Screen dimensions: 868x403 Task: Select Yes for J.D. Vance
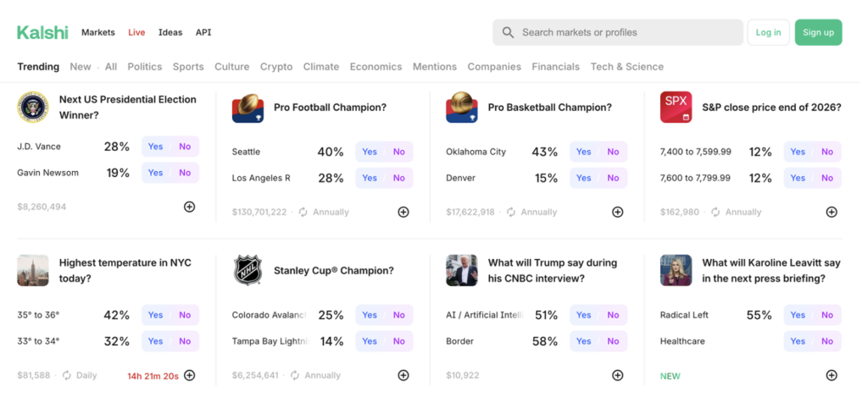[x=155, y=146]
